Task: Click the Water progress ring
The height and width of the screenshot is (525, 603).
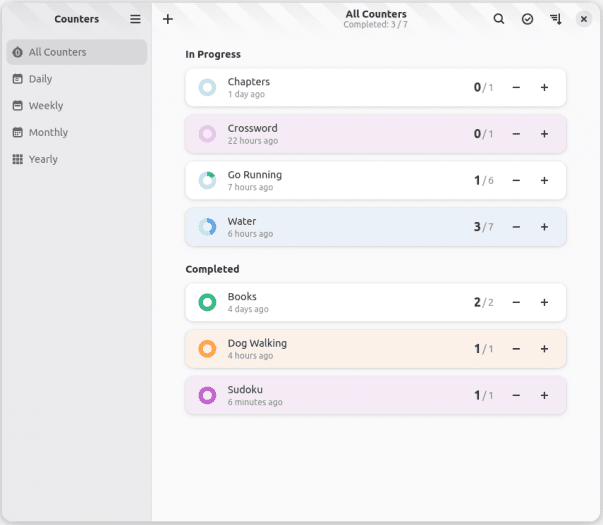Action: pos(207,227)
